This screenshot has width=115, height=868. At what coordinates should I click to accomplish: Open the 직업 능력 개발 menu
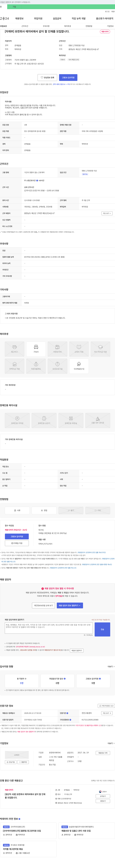79,19
